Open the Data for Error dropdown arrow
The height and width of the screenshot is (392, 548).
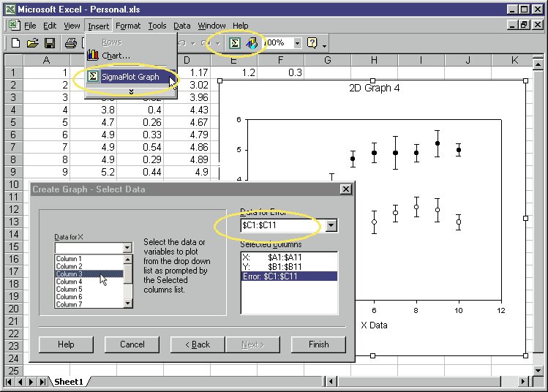click(x=331, y=225)
